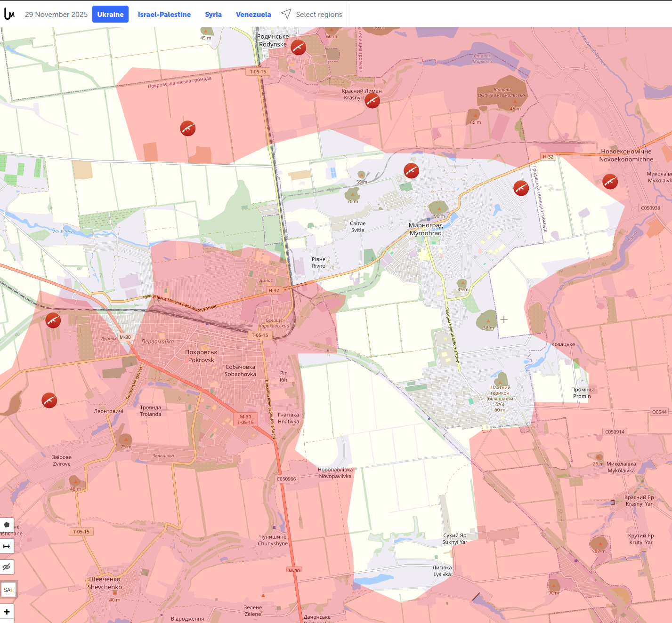The image size is (672, 623).
Task: Select the gun marker in Pokrovsk community field
Action: [187, 128]
